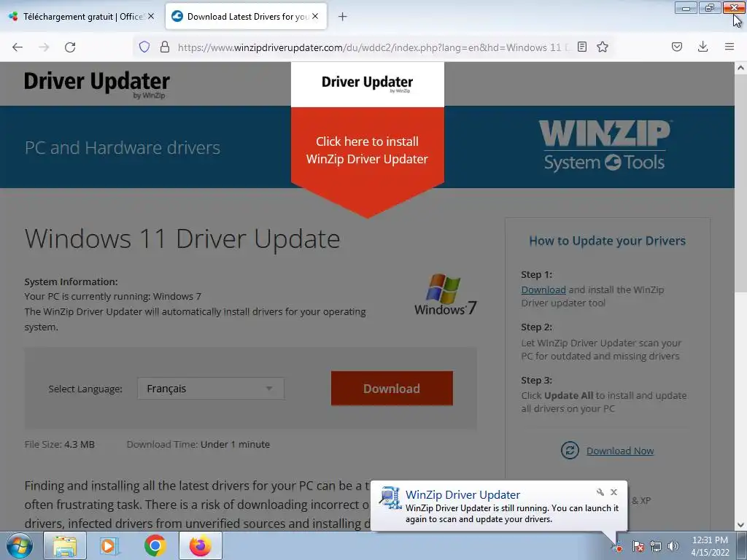The image size is (747, 560).
Task: Open the Select Language dropdown
Action: pyautogui.click(x=211, y=389)
